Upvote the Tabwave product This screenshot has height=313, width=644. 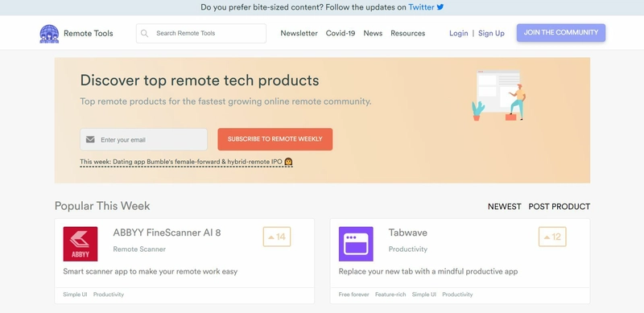(x=552, y=237)
